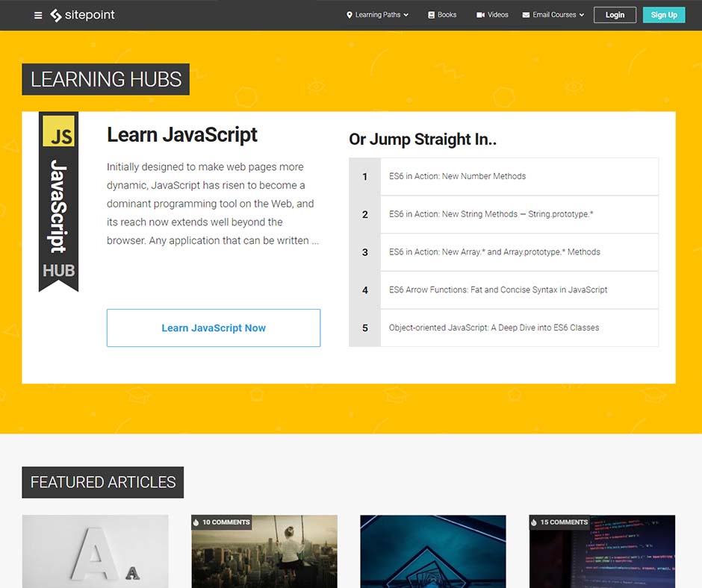Click the number 3 list marker
702x588 pixels.
coord(365,252)
